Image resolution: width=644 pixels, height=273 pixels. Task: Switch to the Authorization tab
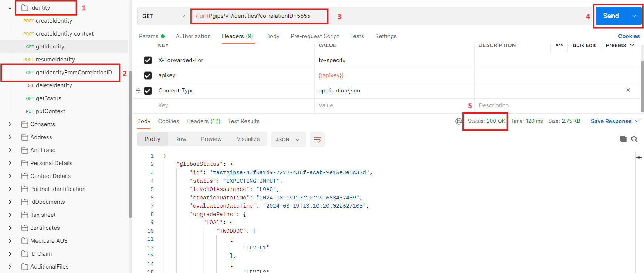point(193,36)
